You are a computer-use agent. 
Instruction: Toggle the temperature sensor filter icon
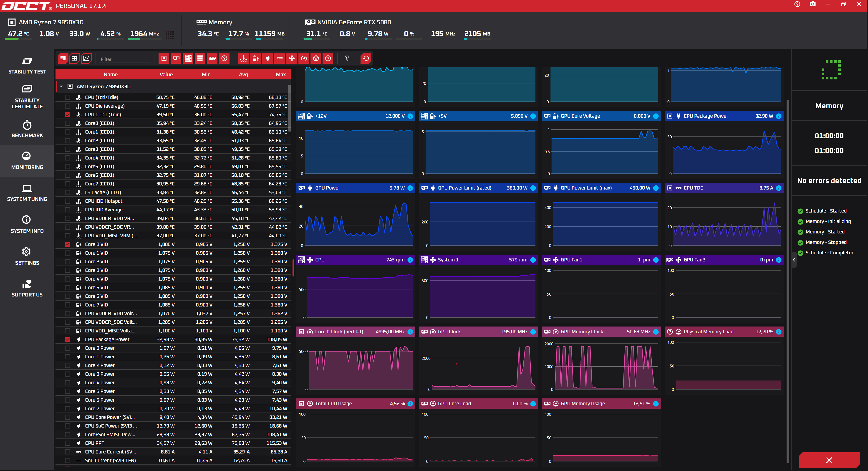point(243,58)
